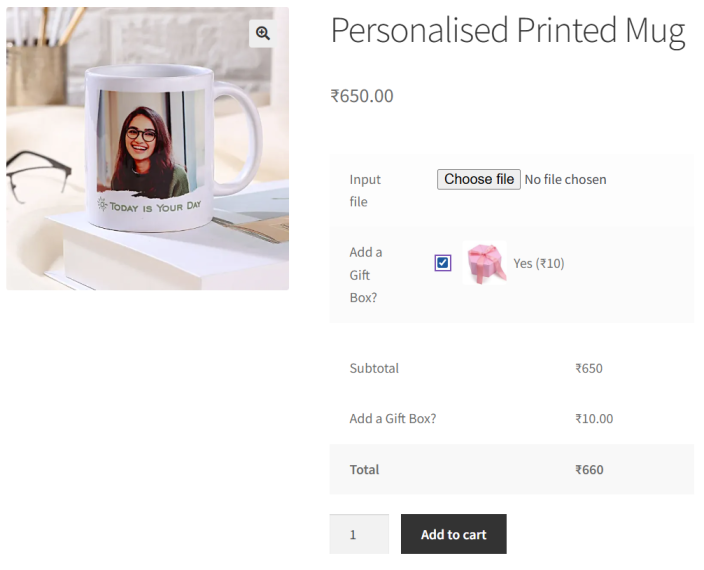The image size is (704, 570).
Task: Click the No file chosen text
Action: pos(565,180)
